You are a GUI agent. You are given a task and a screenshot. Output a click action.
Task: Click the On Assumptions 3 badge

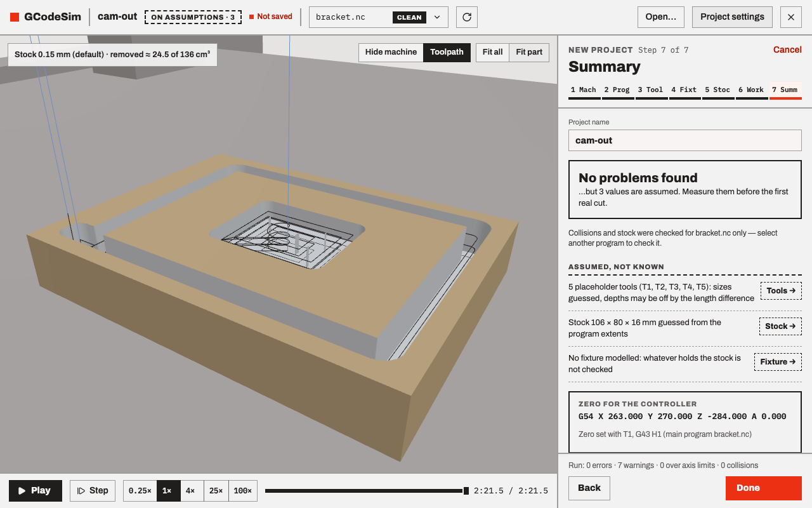[x=193, y=17]
